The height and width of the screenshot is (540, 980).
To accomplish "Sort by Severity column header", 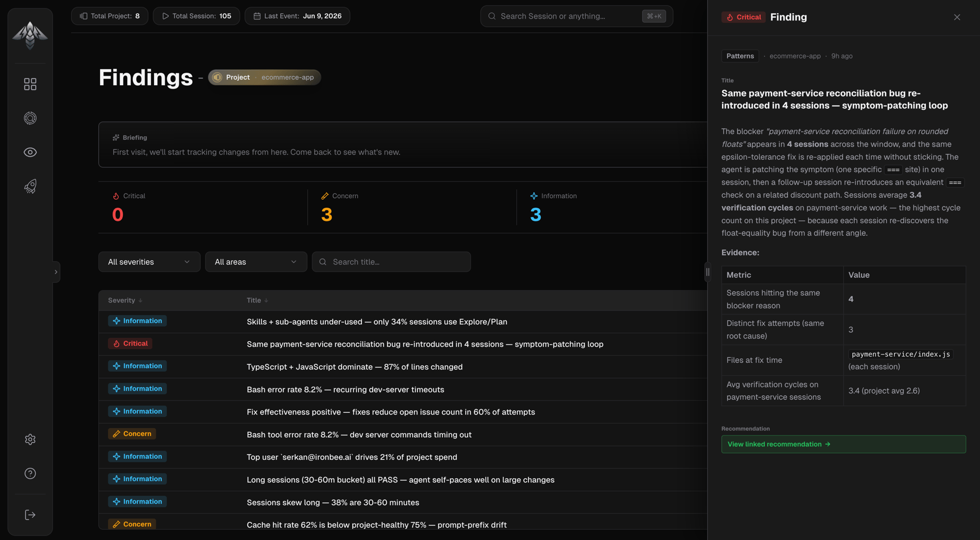I will [x=125, y=300].
